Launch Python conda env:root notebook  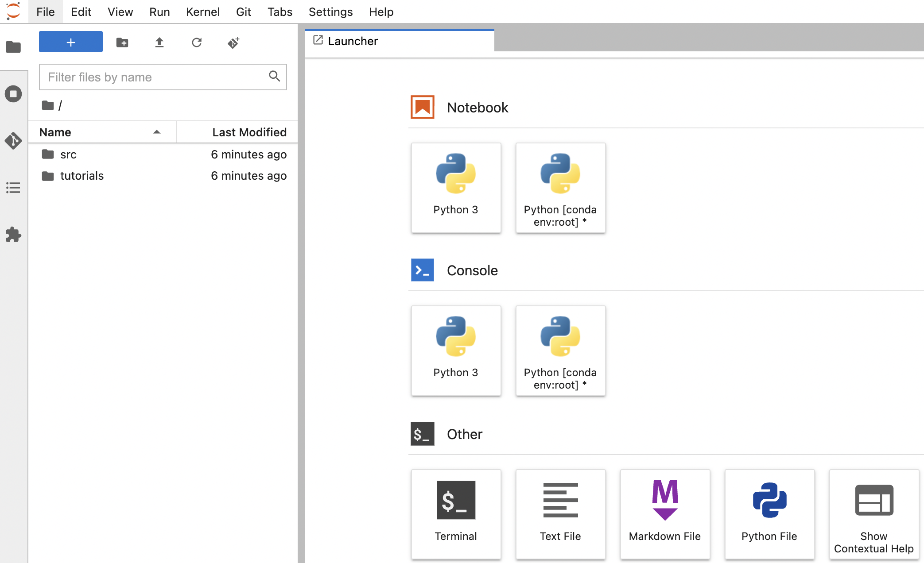click(560, 188)
